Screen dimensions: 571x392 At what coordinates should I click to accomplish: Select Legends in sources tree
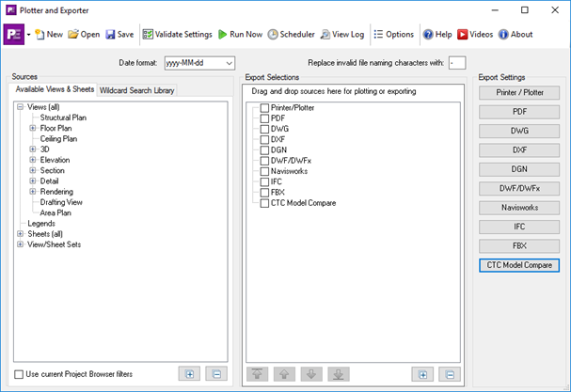[41, 224]
